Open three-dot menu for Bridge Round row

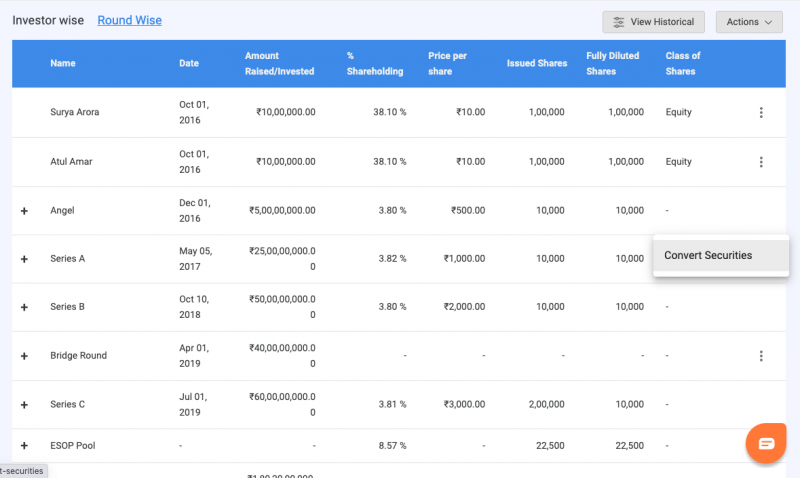[x=761, y=356]
